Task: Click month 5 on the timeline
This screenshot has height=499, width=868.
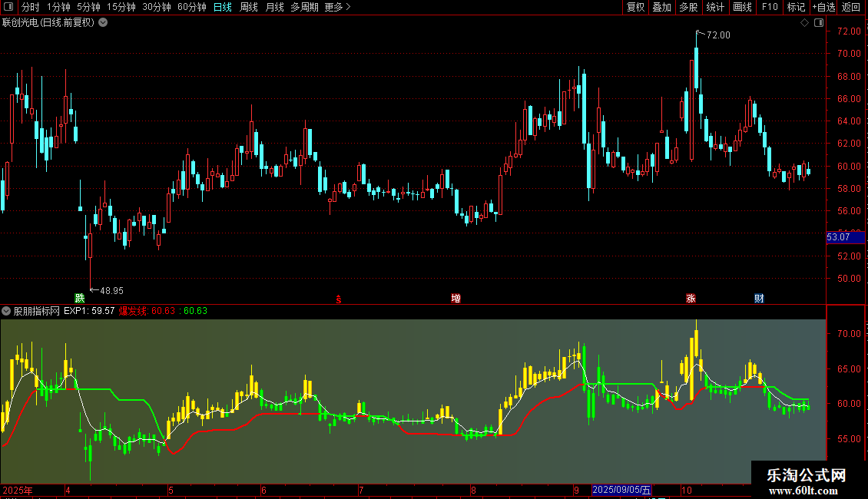Action: 171,490
